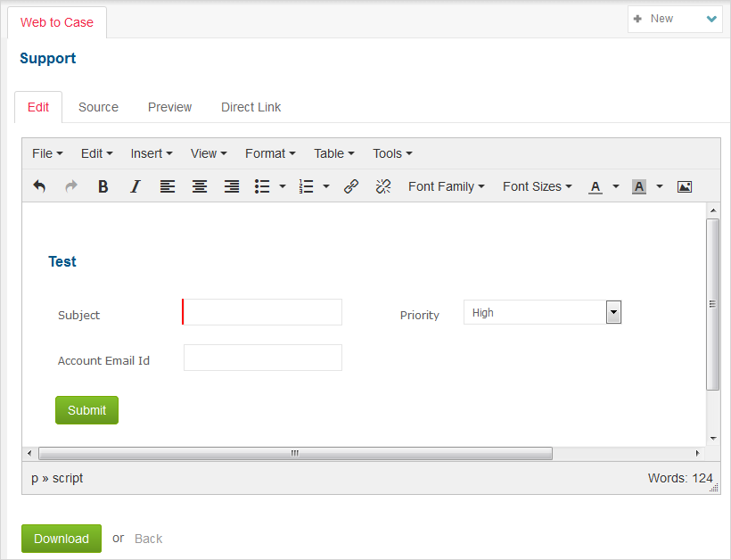Switch to the Source tab

98,107
